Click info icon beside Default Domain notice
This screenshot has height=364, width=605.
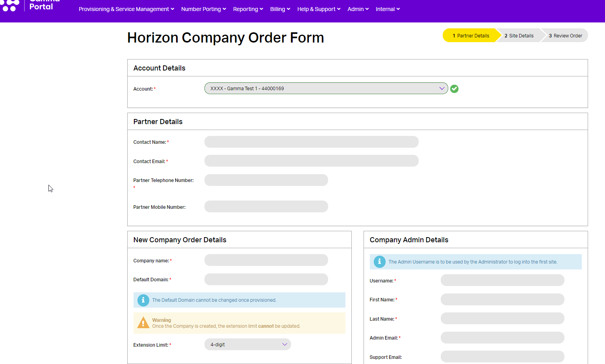(143, 300)
